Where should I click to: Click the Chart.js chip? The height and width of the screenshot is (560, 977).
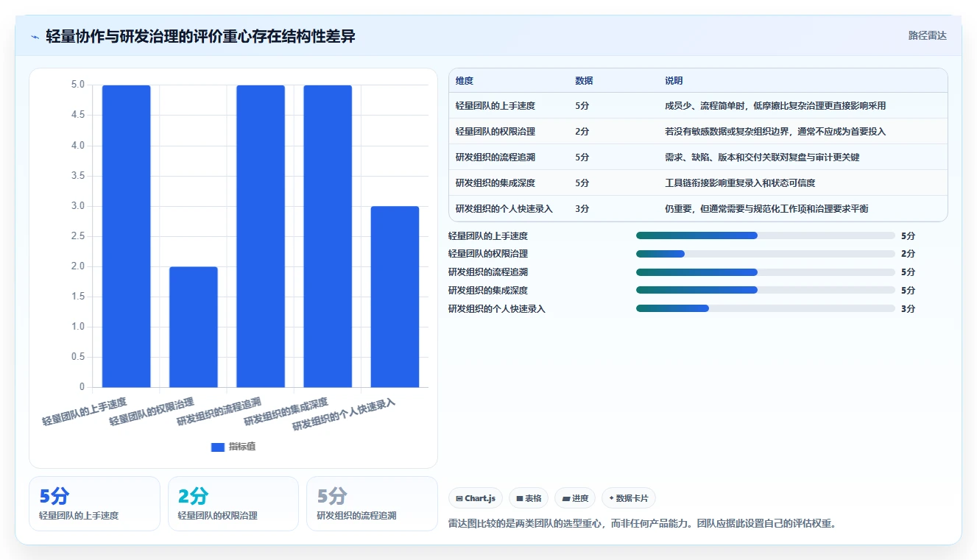tap(476, 498)
